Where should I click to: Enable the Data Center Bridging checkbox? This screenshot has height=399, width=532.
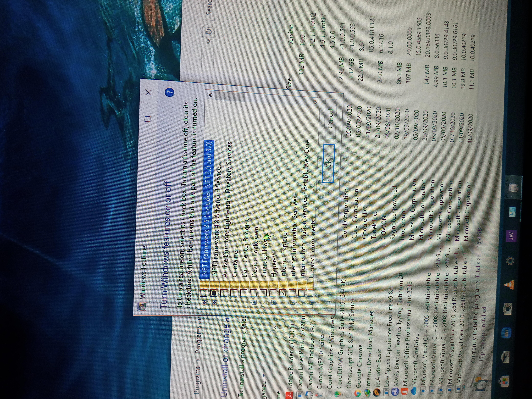[244, 293]
